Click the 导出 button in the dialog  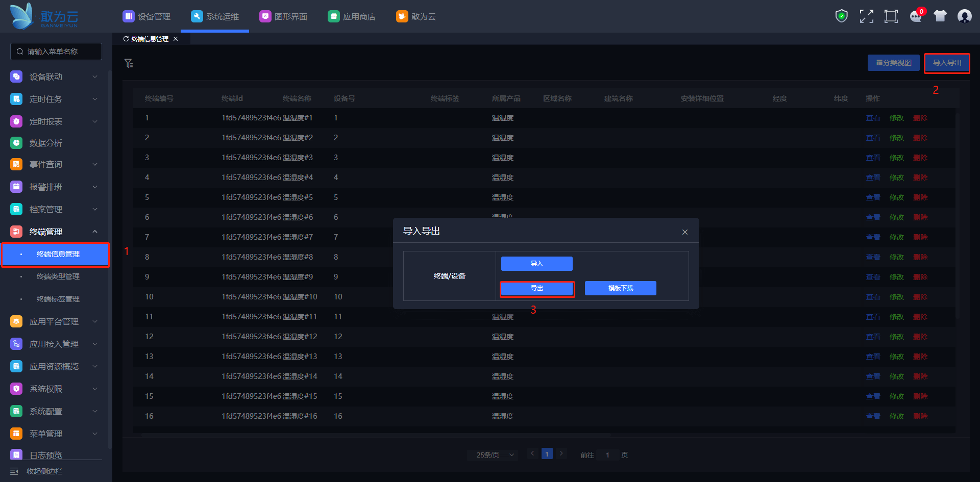(x=537, y=289)
